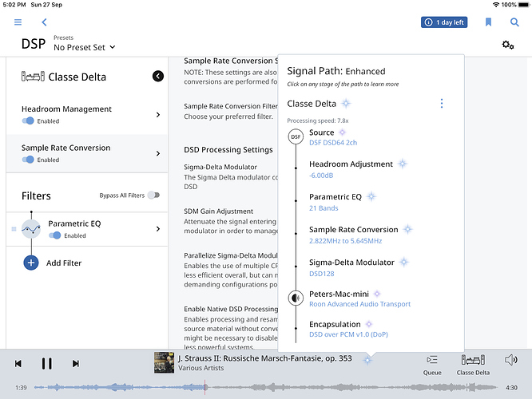
Task: Expand Sample Rate Conversion chevron
Action: pos(158,153)
